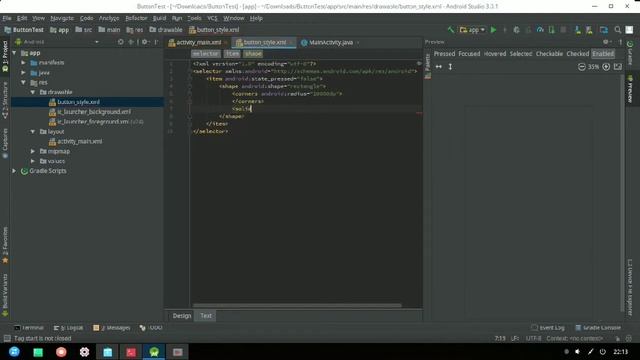Click the Debug app bug icon
This screenshot has width=640, height=360.
516,30
